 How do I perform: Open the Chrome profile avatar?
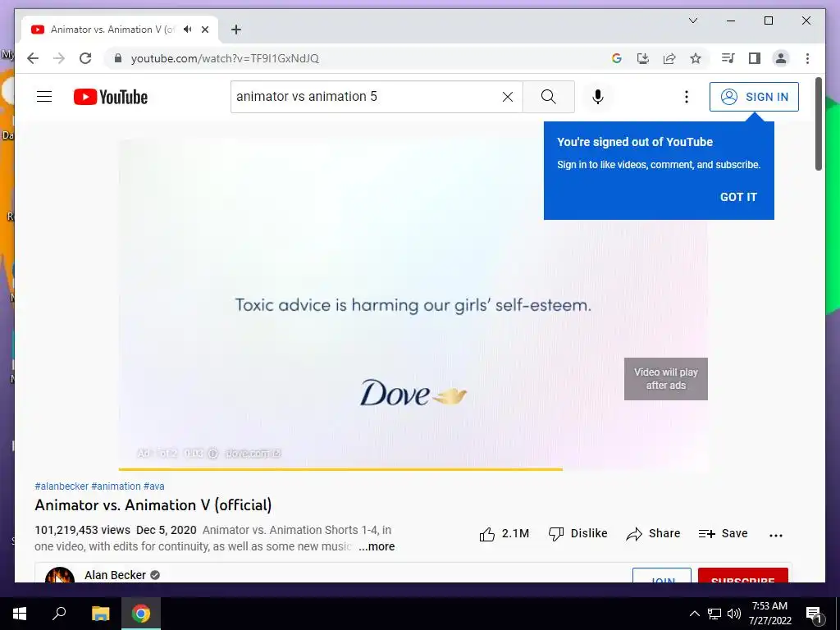coord(781,58)
